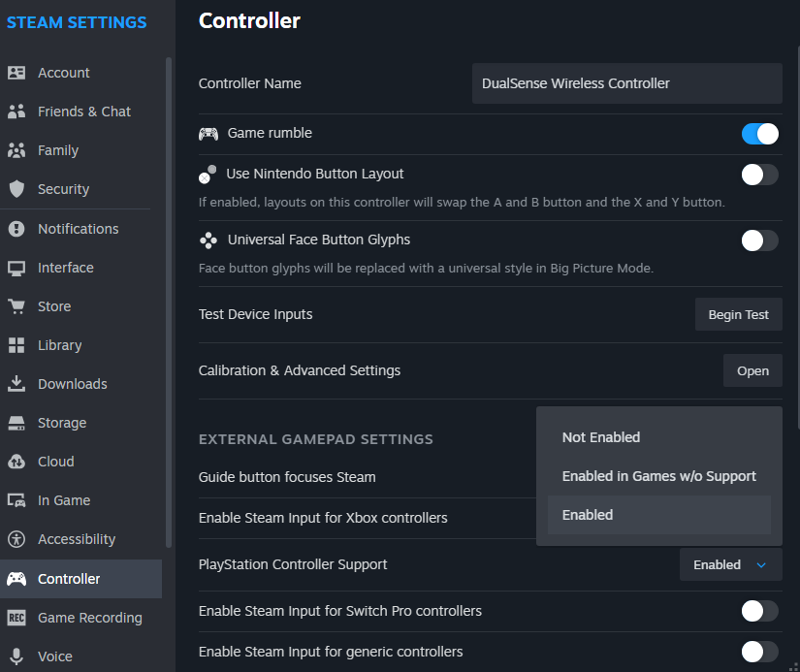Click the Friends & Chat people icon
800x672 pixels.
pyautogui.click(x=16, y=112)
